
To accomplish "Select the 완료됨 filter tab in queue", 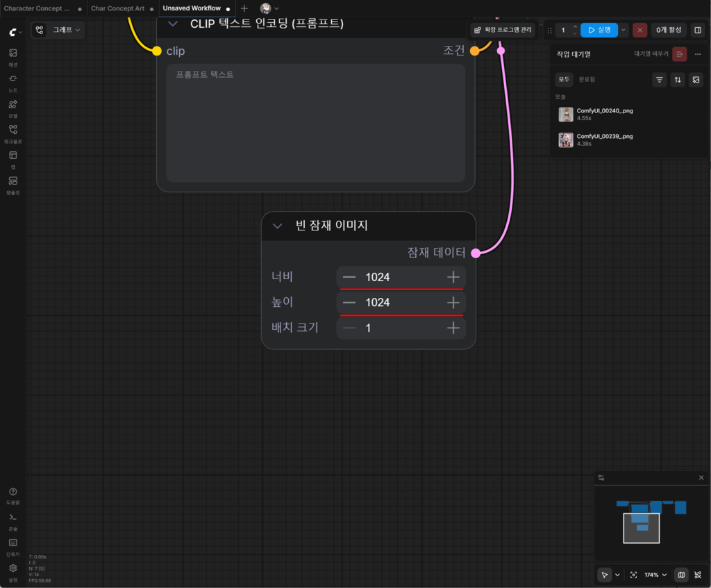I will point(587,79).
